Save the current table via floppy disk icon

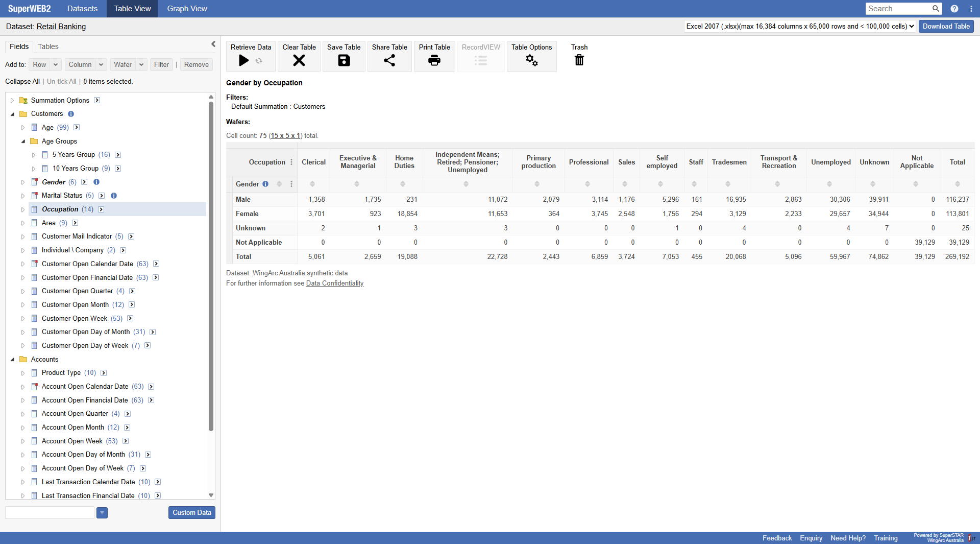tap(343, 60)
